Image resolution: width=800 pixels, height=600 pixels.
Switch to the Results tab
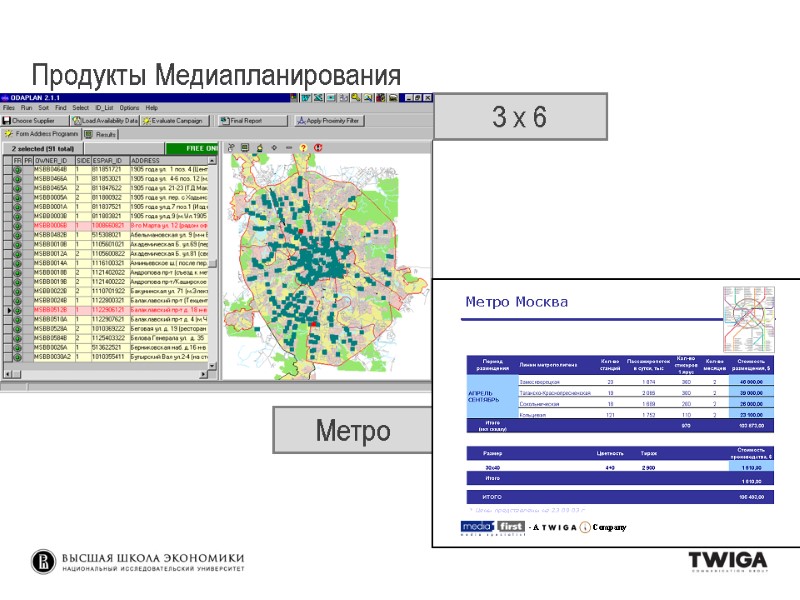103,134
